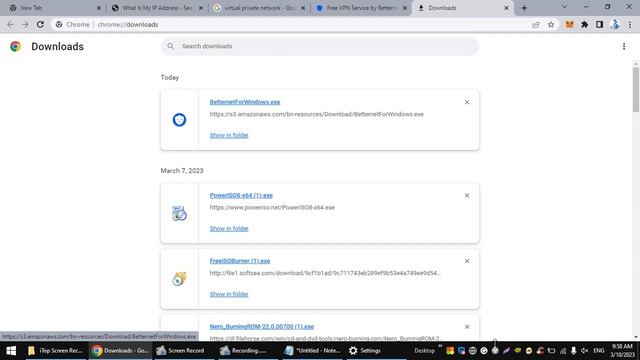Click the file1.softsea.com source URL
Viewport: 640px width, 360px height.
(325, 273)
